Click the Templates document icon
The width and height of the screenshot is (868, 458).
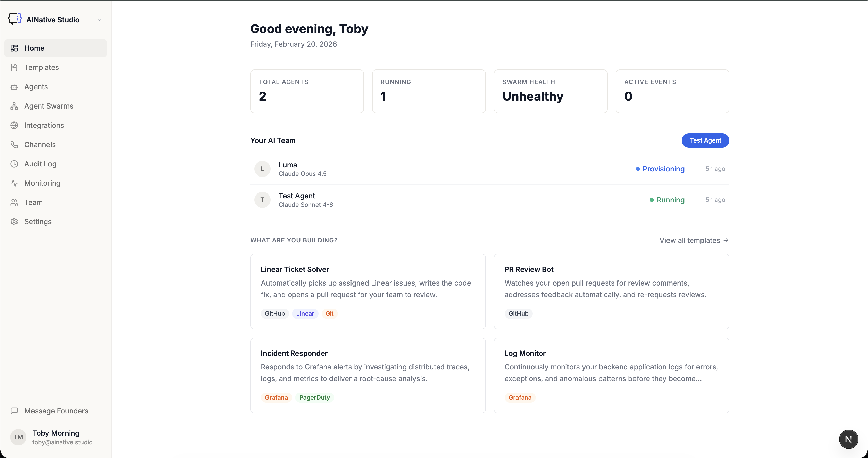[x=14, y=67]
